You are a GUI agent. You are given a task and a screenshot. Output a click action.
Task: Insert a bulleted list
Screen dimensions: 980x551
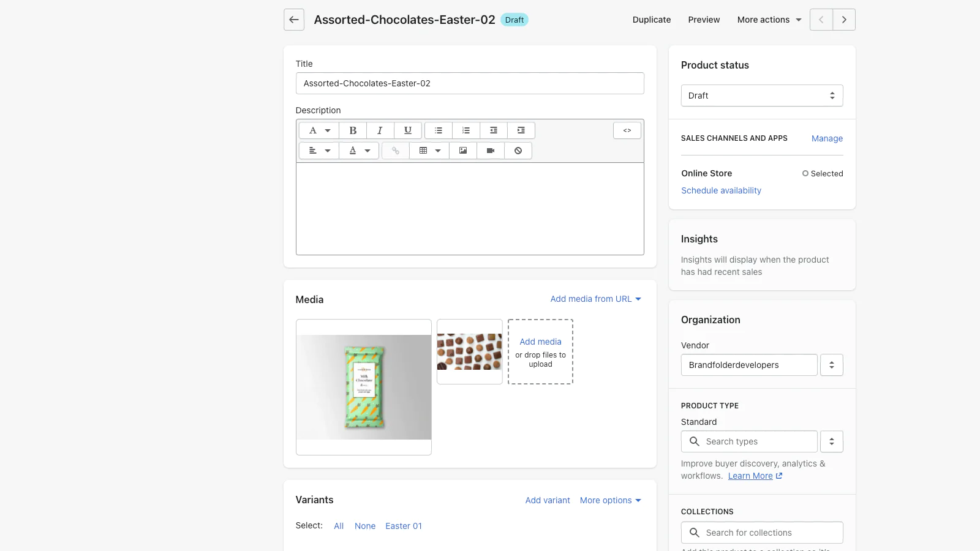coord(439,130)
